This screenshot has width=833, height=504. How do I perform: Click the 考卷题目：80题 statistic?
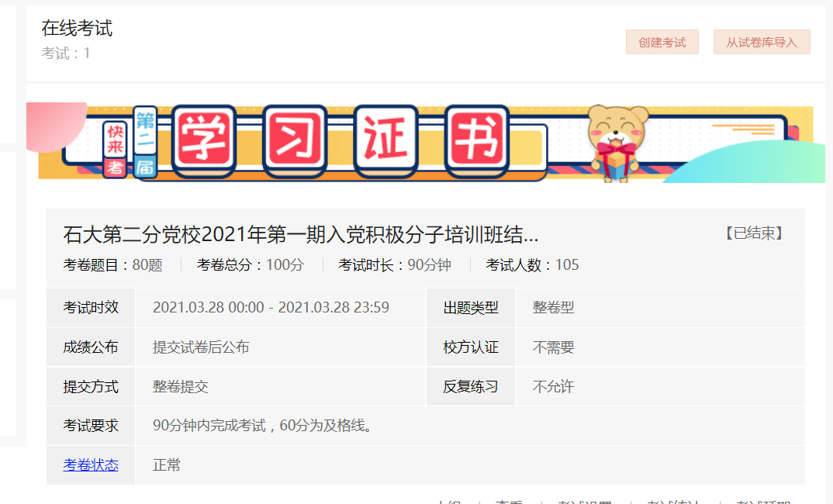coord(112,265)
